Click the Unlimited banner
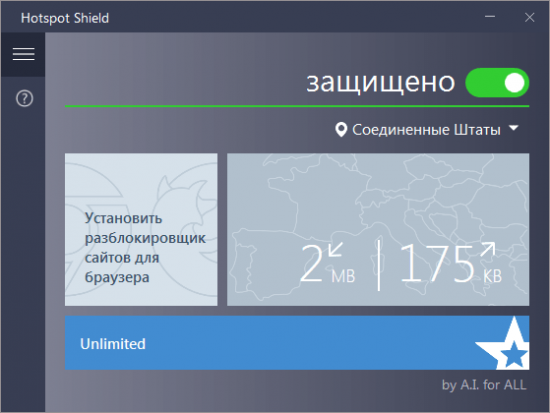This screenshot has width=550, height=413. pyautogui.click(x=297, y=343)
